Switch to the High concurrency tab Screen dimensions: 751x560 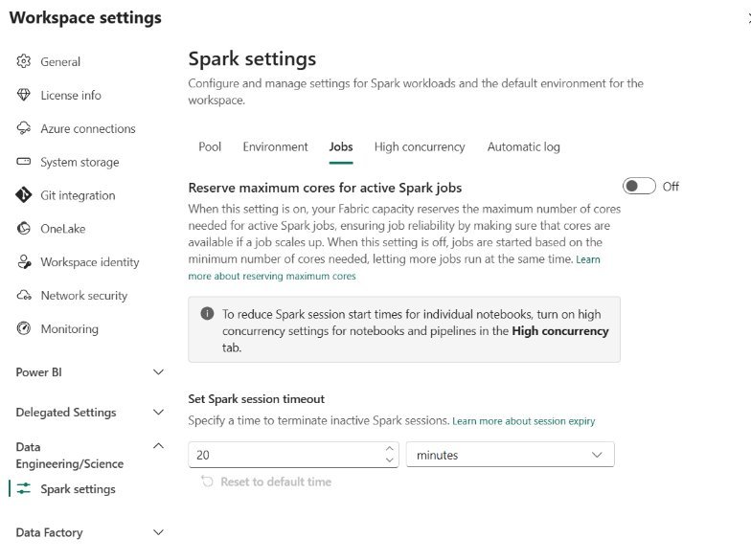coord(420,146)
